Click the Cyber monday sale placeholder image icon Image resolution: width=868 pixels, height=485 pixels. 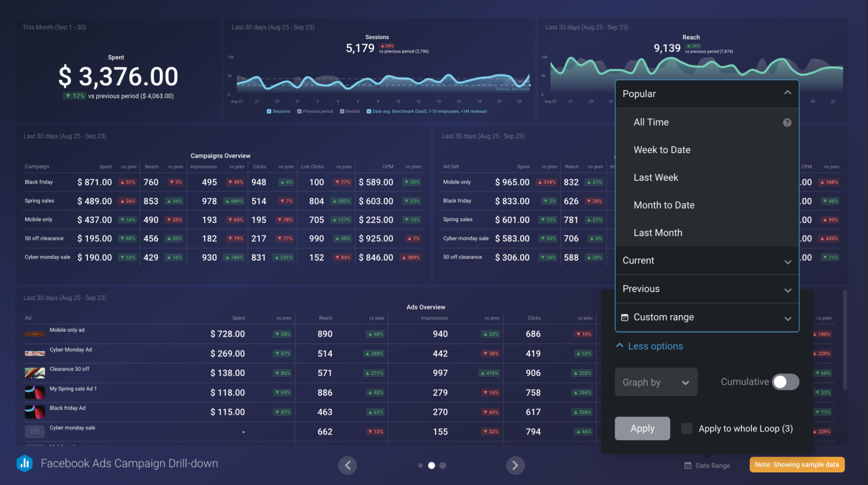click(35, 431)
